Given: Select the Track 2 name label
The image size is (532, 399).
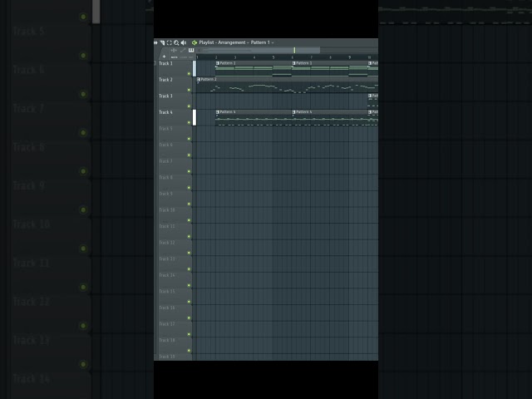Looking at the screenshot, I should coord(165,80).
